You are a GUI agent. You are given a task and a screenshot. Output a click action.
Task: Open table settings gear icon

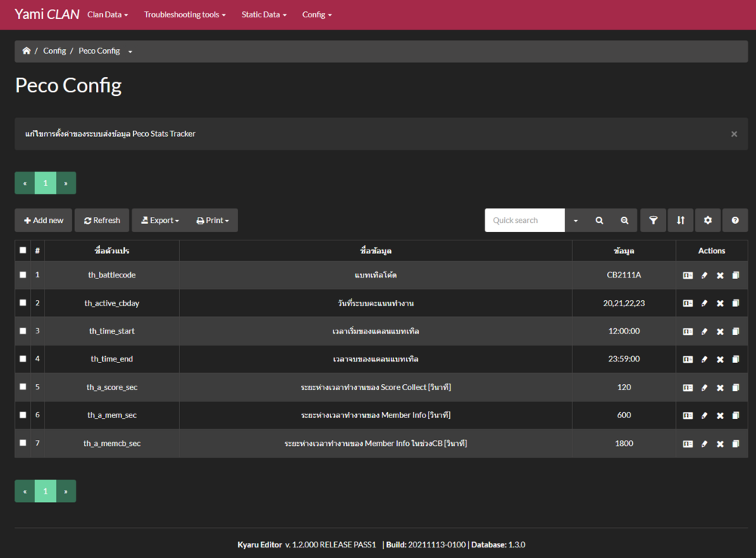click(708, 220)
